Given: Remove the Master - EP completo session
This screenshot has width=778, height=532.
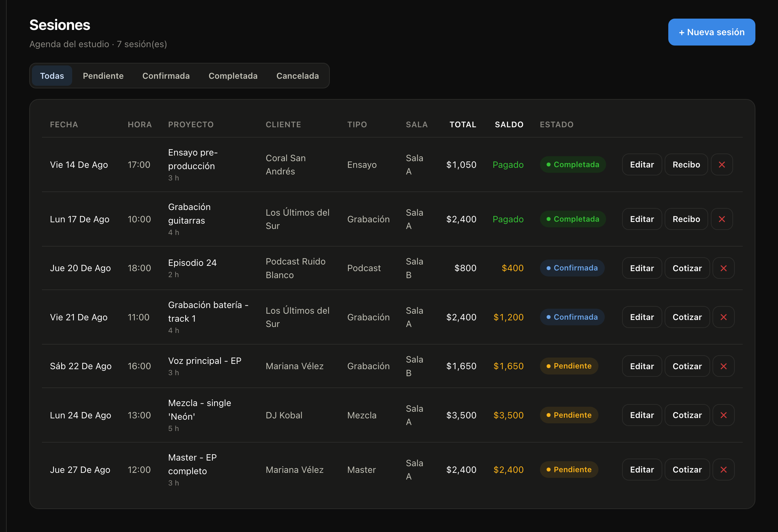Looking at the screenshot, I should (x=723, y=470).
